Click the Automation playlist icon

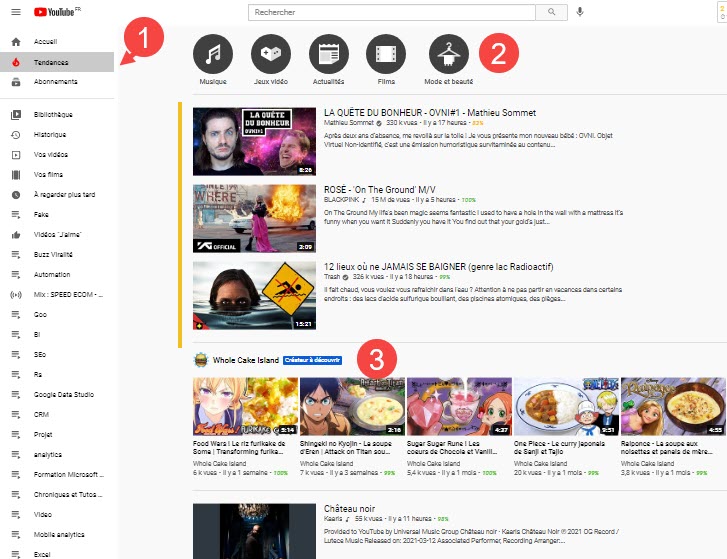pyautogui.click(x=16, y=275)
